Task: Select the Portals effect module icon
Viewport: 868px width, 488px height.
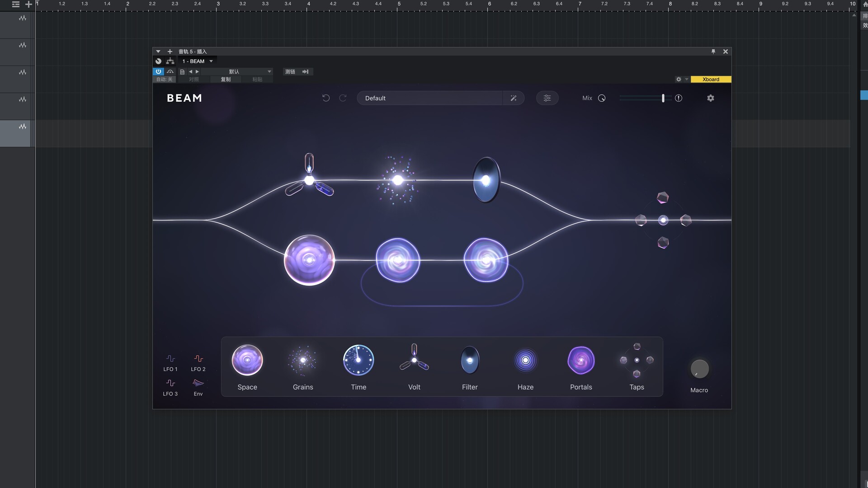Action: pyautogui.click(x=581, y=360)
